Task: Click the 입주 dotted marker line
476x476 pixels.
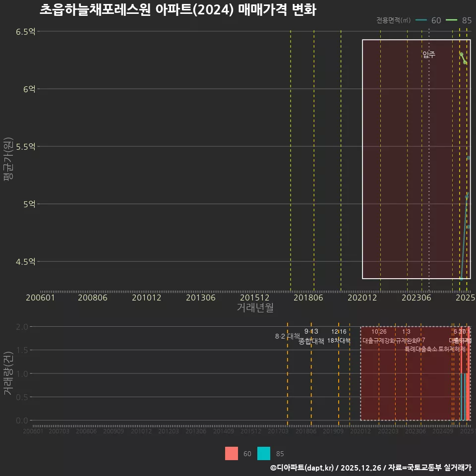Action: pos(429,149)
